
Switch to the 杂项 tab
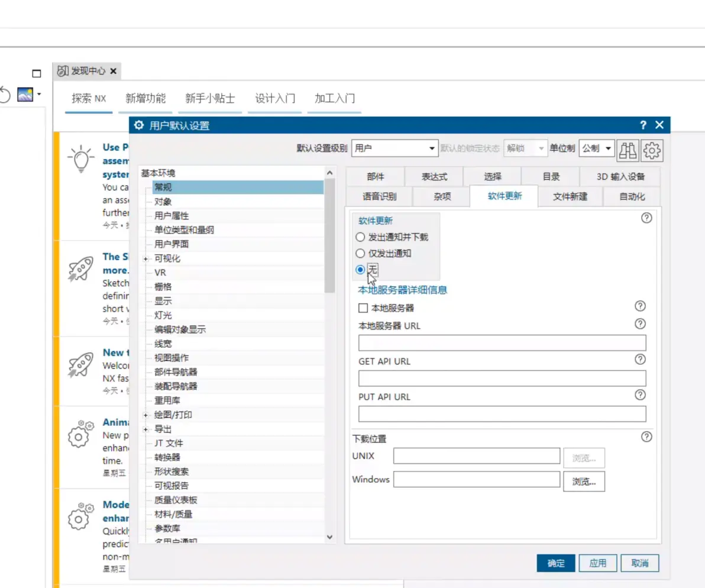442,196
